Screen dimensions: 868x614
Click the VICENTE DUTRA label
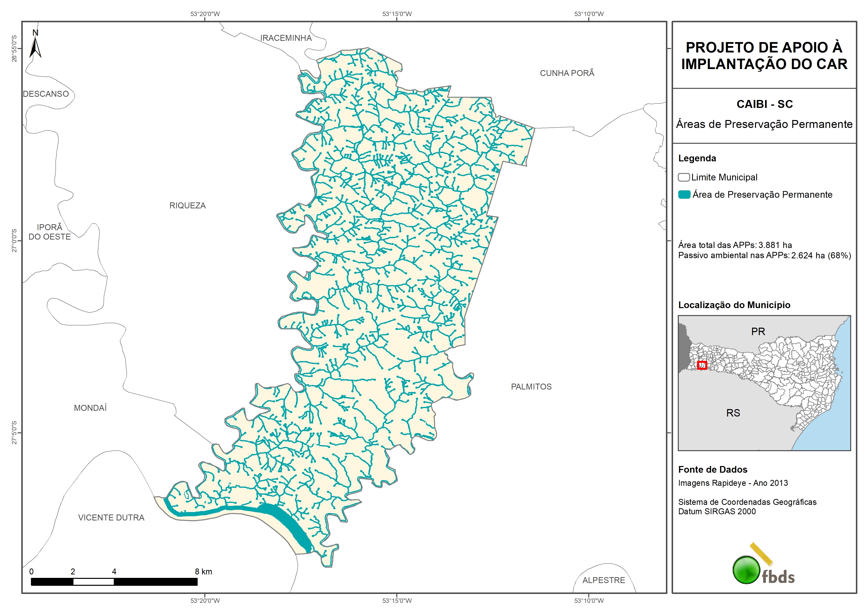[x=111, y=517]
